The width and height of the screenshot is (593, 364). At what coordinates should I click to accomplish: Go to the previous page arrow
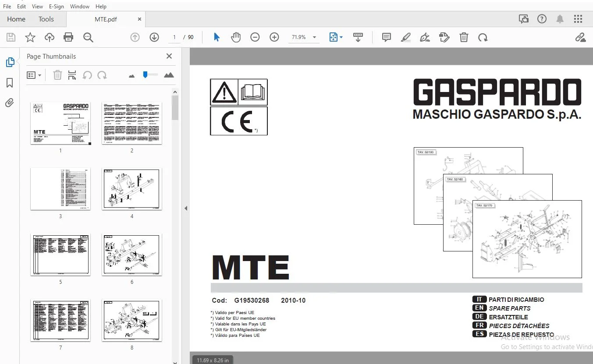pyautogui.click(x=135, y=37)
